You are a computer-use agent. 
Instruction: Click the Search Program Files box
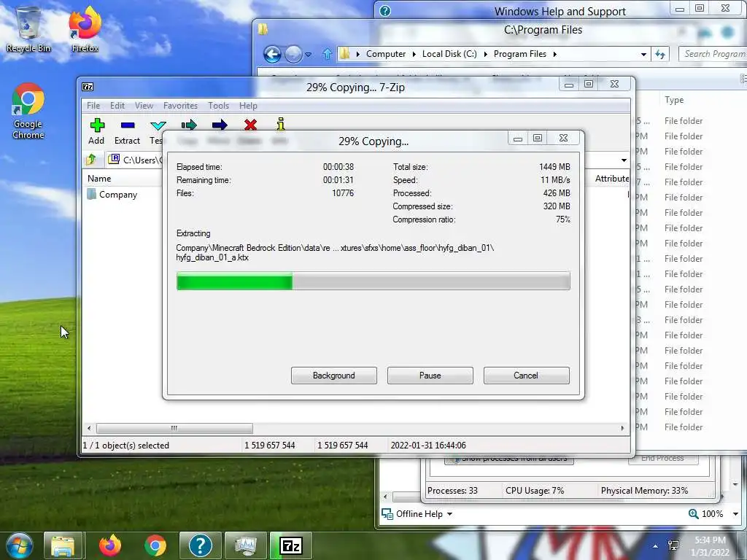(x=713, y=54)
